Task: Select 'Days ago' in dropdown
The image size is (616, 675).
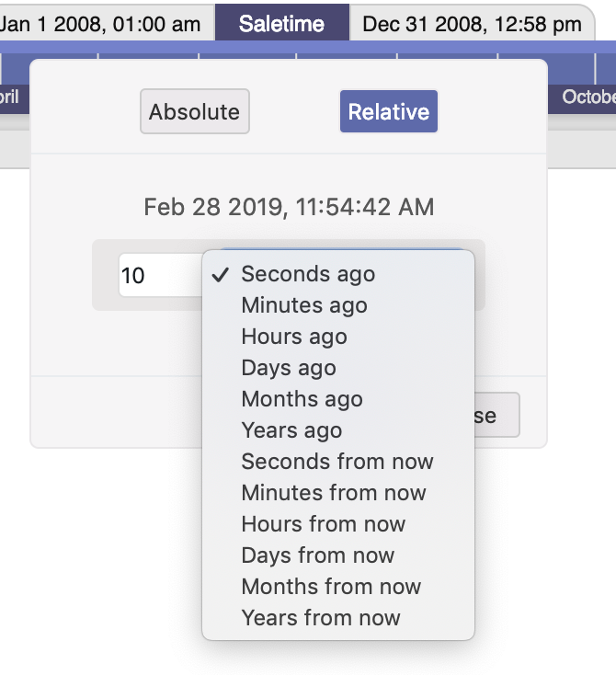Action: click(289, 368)
